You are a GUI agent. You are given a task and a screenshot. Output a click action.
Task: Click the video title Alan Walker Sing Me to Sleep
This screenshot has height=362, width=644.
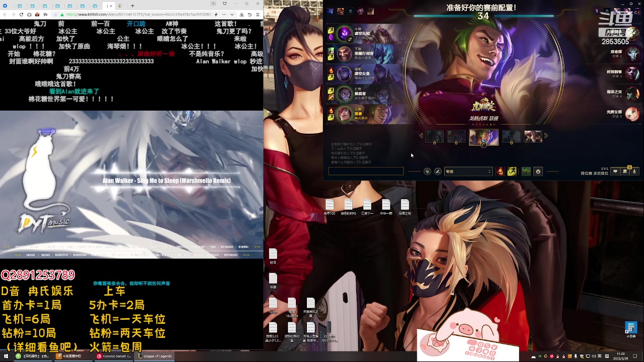167,180
